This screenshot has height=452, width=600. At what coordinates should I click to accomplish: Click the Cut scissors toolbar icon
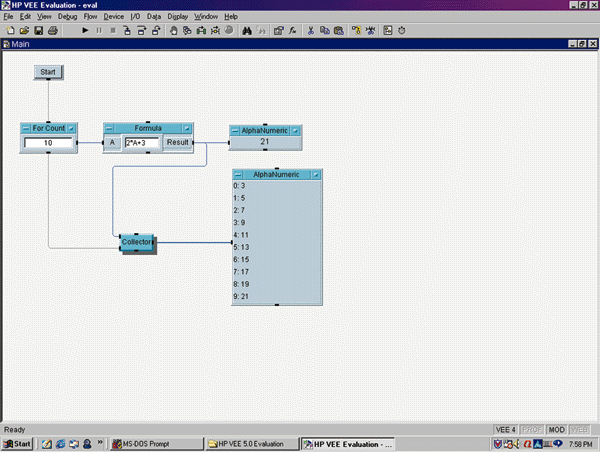(311, 31)
